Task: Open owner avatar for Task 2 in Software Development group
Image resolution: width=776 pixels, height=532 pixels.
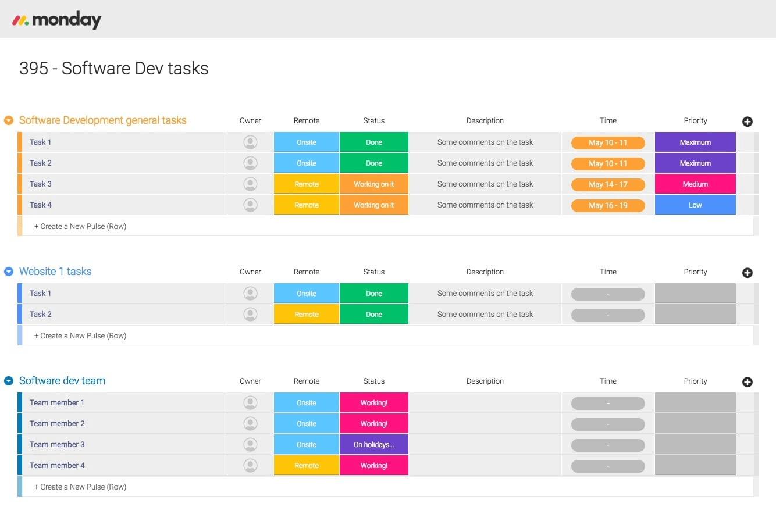Action: 250,163
